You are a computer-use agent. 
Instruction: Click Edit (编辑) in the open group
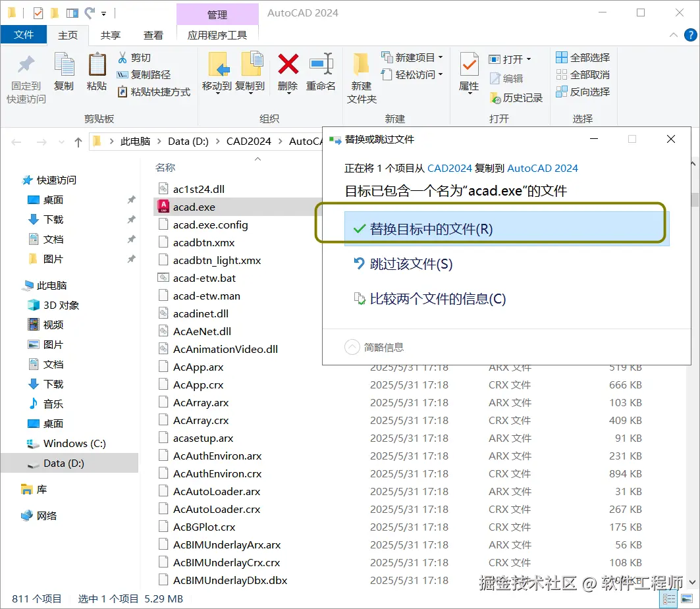506,78
